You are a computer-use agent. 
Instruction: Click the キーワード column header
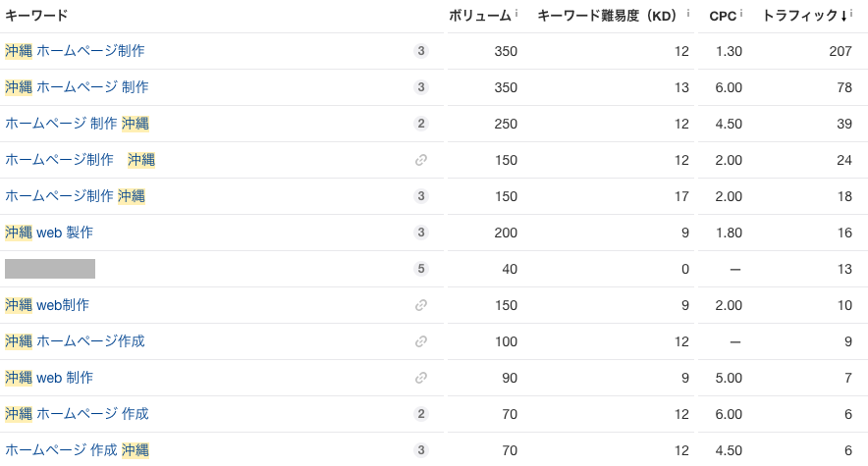tap(36, 16)
